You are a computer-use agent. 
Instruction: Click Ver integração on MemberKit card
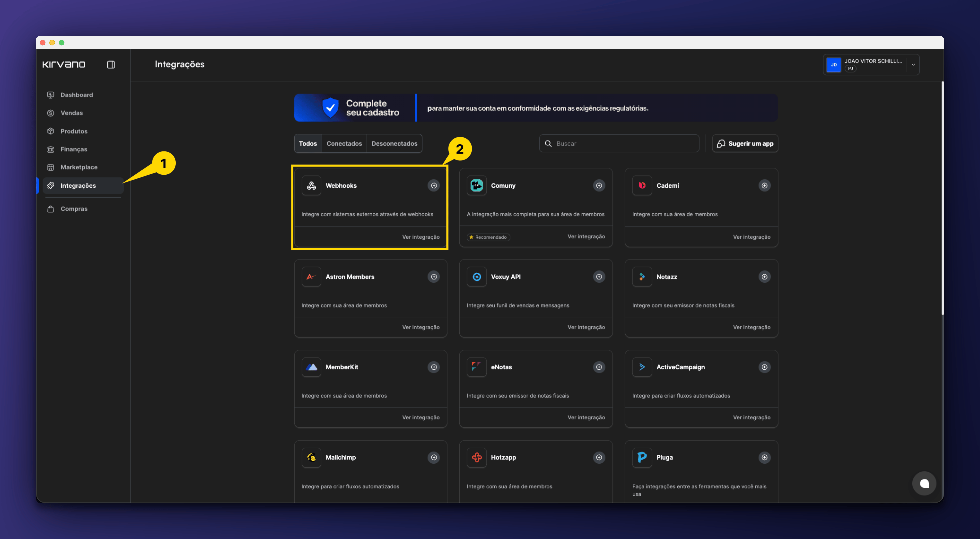coord(421,417)
